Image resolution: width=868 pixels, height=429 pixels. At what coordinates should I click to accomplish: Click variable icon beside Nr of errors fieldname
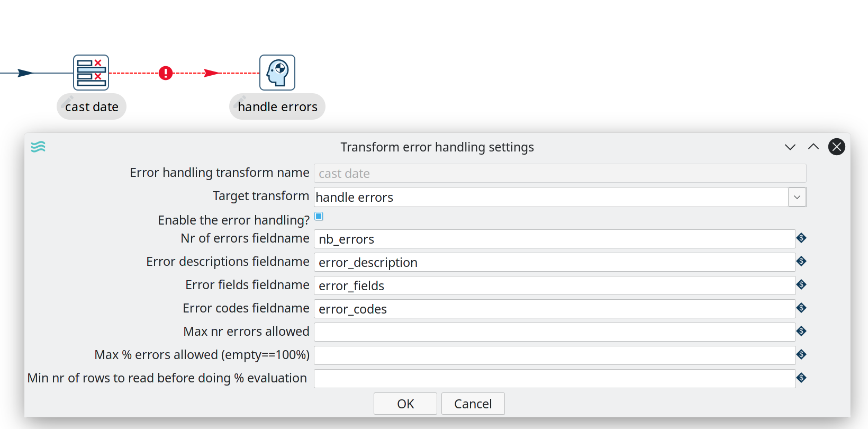tap(801, 238)
